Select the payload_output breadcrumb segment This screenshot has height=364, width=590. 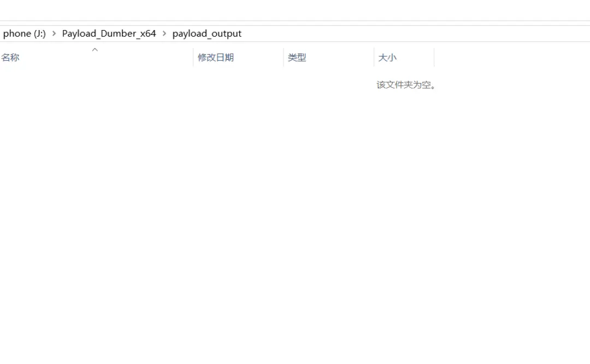click(x=206, y=33)
